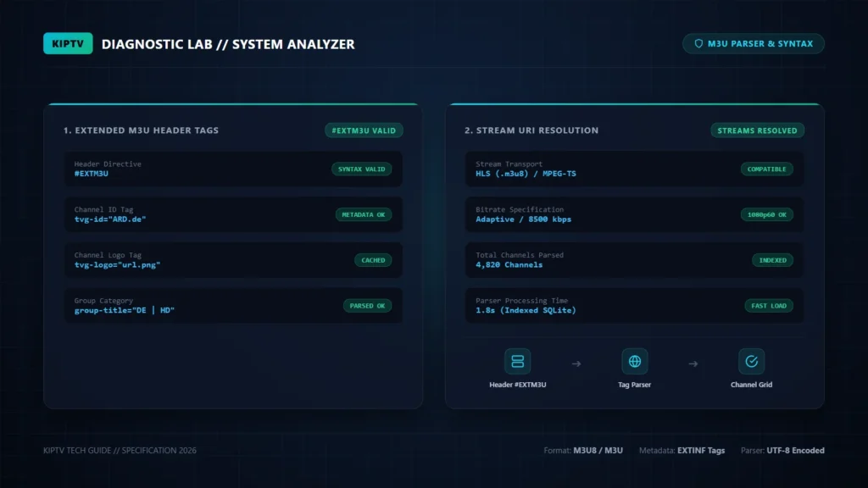Image resolution: width=868 pixels, height=488 pixels.
Task: Click the Tag Parser step label
Action: [x=634, y=385]
